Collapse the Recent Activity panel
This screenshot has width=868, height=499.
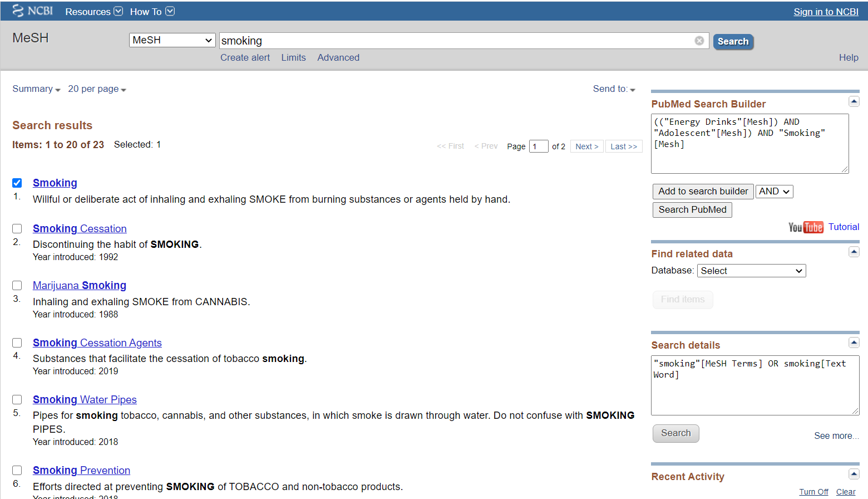tap(854, 474)
